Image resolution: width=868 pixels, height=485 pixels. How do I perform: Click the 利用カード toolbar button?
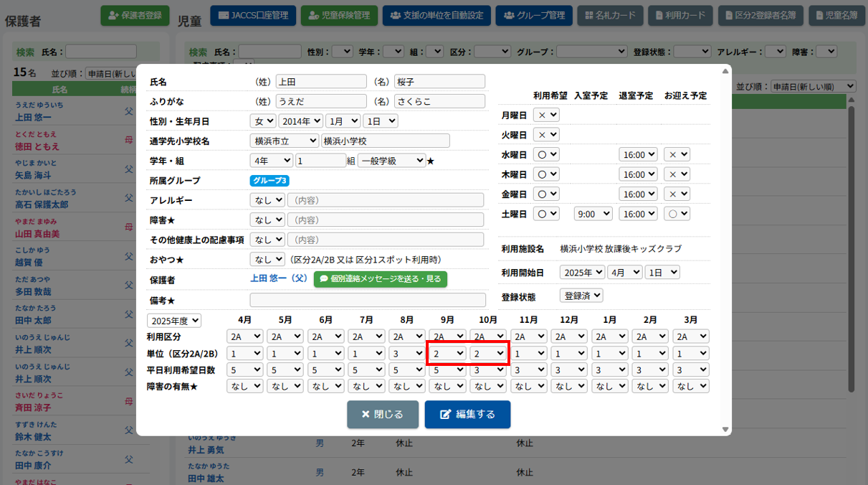pyautogui.click(x=680, y=15)
